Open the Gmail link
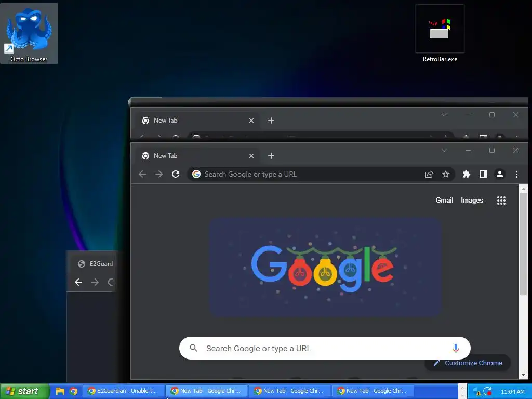This screenshot has height=399, width=532. pyautogui.click(x=444, y=200)
